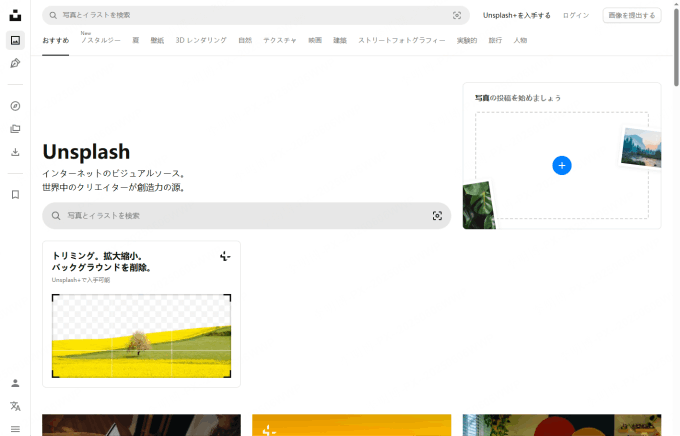This screenshot has height=436, width=680.
Task: Click the Unsplash+ sparkle icon on trimming card
Action: point(225,256)
